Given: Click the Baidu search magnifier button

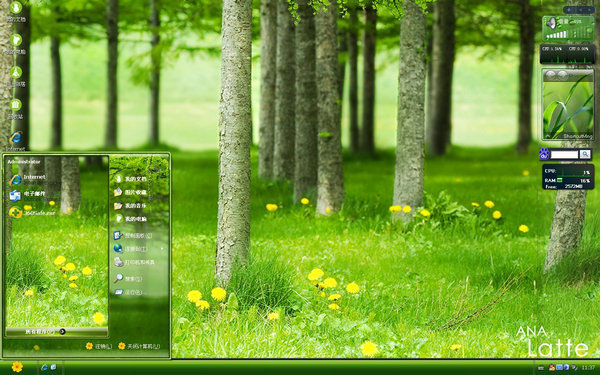Looking at the screenshot, I should click(585, 154).
